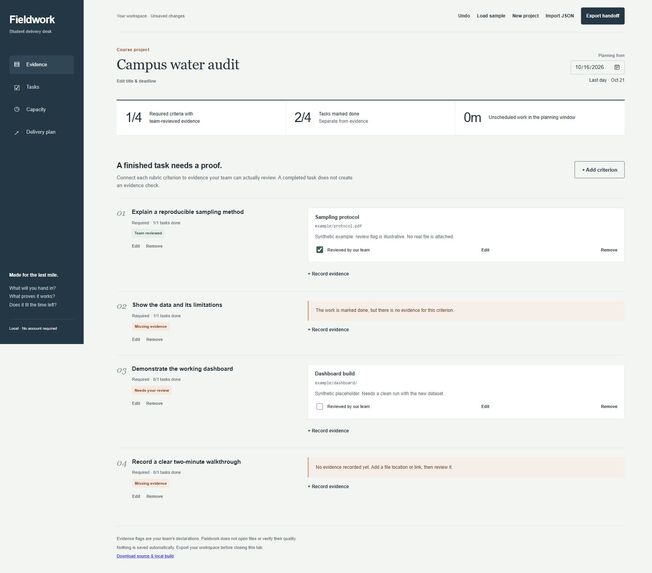The image size is (652, 573).
Task: Click the Capacity clock icon
Action: coord(17,109)
